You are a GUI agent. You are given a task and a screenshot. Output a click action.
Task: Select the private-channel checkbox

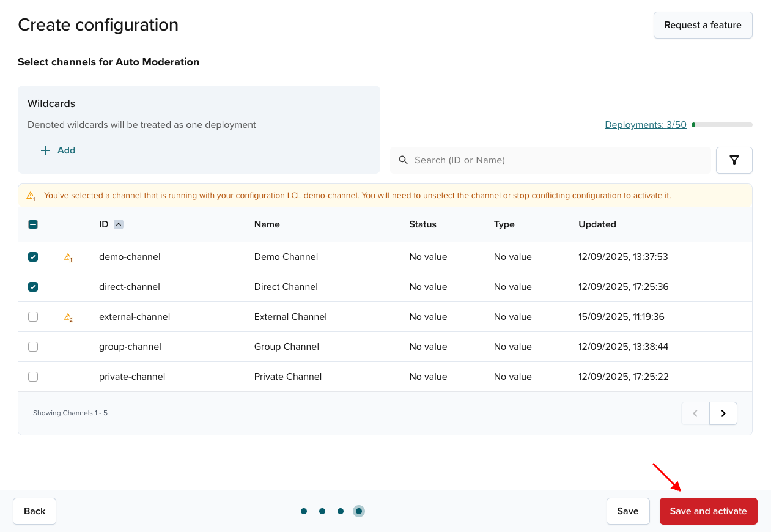point(32,377)
